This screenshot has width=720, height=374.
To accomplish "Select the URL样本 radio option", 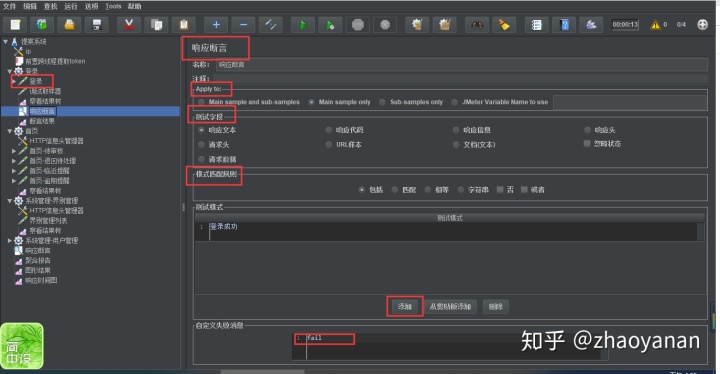I will pyautogui.click(x=328, y=144).
